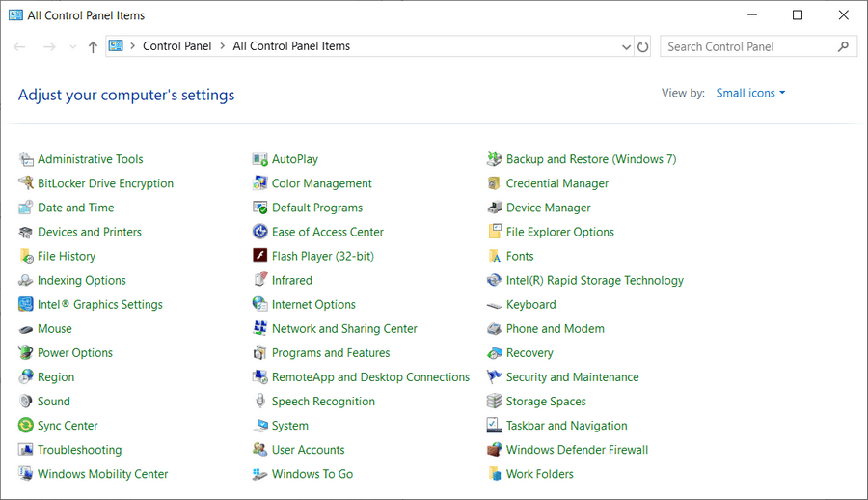Open the Taskbar and Navigation link
The height and width of the screenshot is (500, 868).
pyautogui.click(x=566, y=426)
